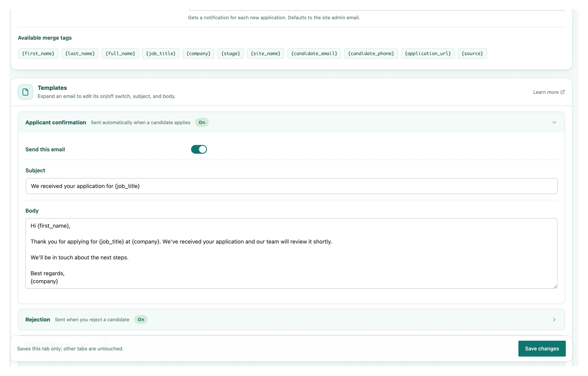588x376 pixels.
Task: Click "Sent automatically when a candidate applies" text
Action: point(140,122)
